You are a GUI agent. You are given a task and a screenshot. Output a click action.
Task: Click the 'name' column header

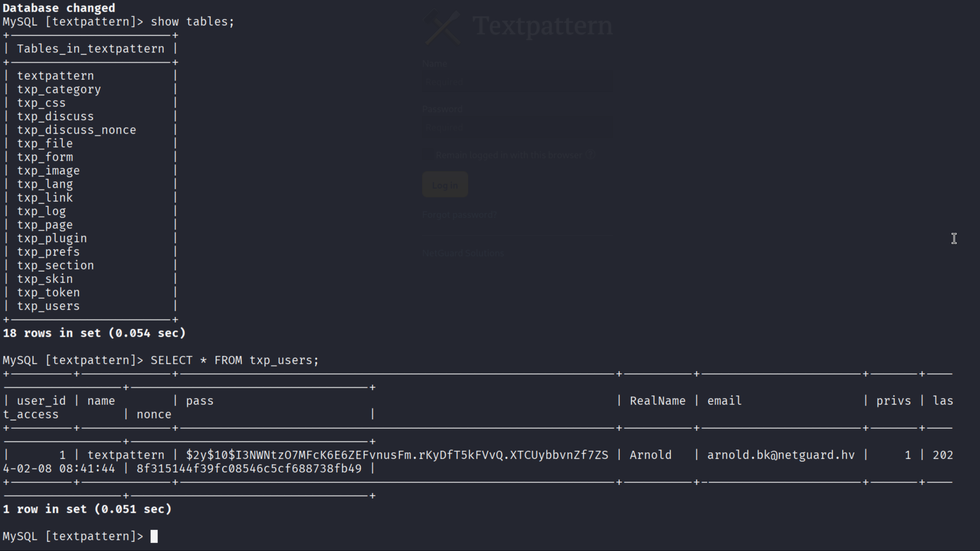pyautogui.click(x=101, y=401)
